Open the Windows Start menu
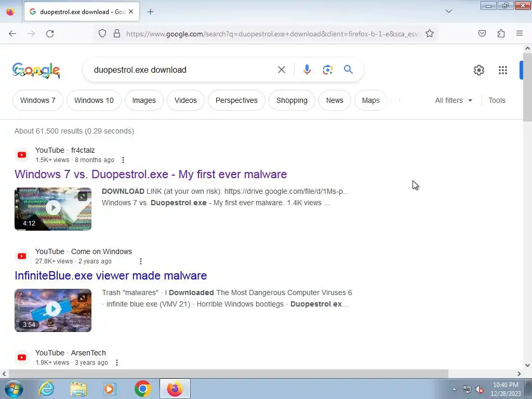Image resolution: width=532 pixels, height=399 pixels. (14, 389)
